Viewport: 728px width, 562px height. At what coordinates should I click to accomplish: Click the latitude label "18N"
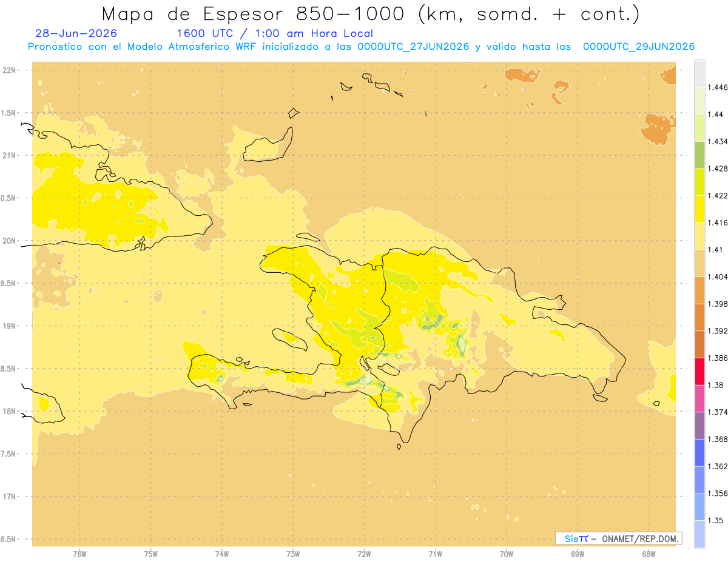coord(9,411)
